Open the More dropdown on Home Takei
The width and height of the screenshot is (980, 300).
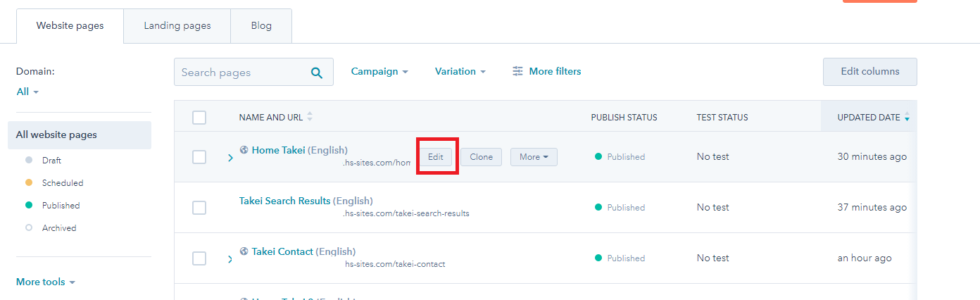tap(534, 157)
